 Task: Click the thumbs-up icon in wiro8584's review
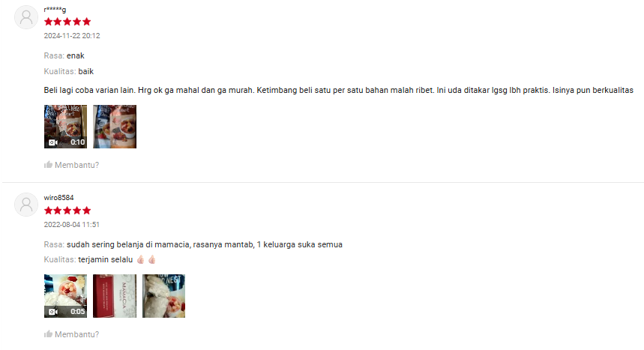48,334
